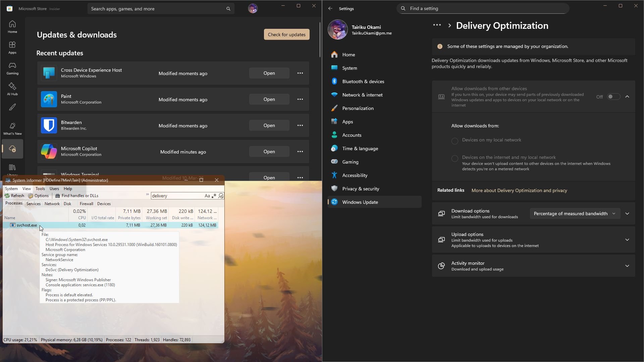Select the svchost.exe process row
The image size is (644, 362).
click(x=111, y=225)
